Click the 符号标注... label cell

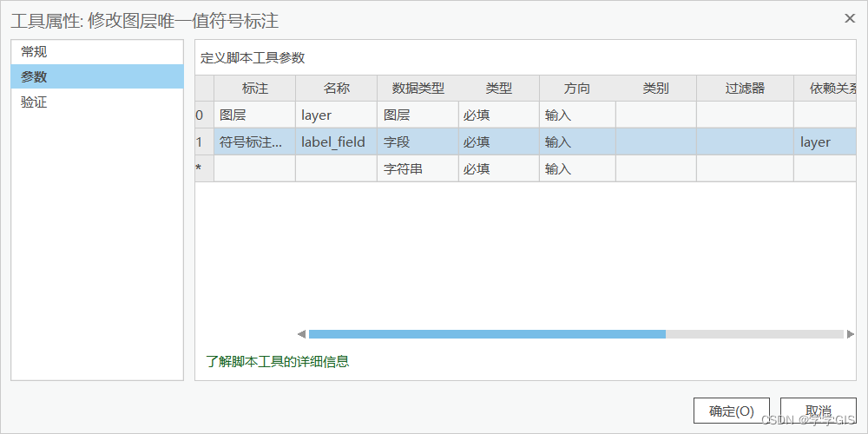(x=254, y=141)
